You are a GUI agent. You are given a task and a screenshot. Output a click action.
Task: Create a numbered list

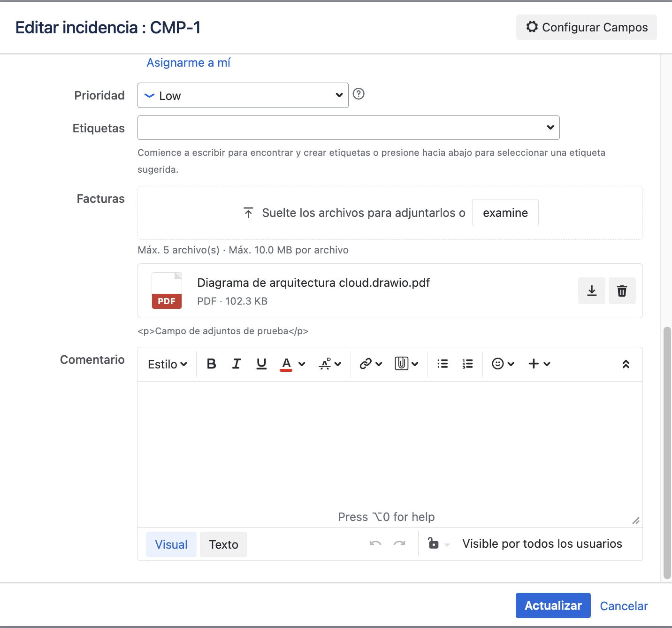(x=467, y=364)
